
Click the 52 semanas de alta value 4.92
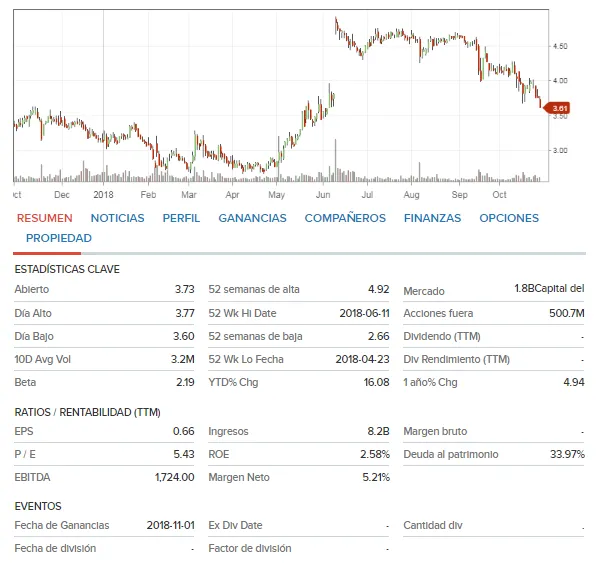379,289
